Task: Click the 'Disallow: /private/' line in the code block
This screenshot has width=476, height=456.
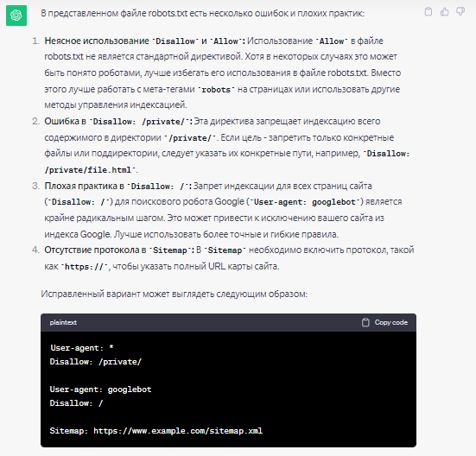Action: pos(96,362)
